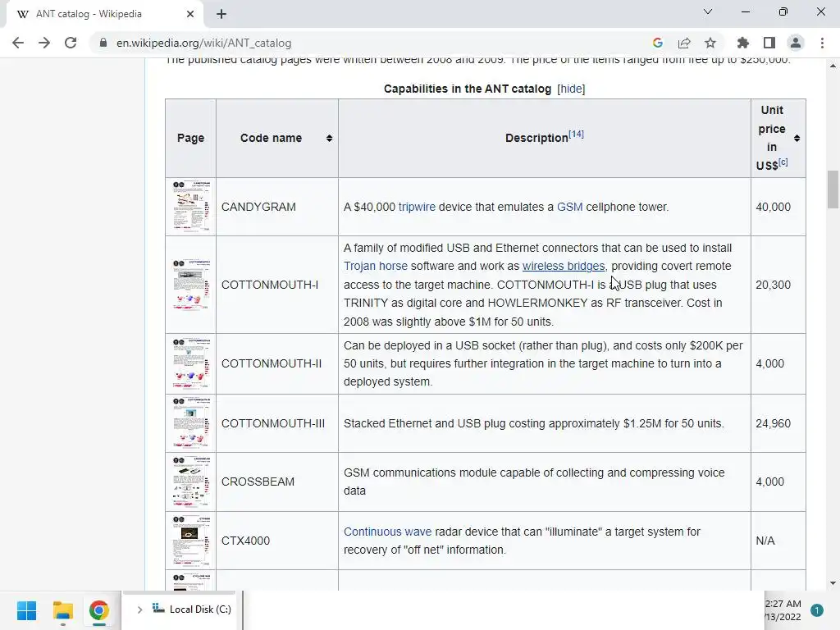Click the taskbar clock

[783, 610]
